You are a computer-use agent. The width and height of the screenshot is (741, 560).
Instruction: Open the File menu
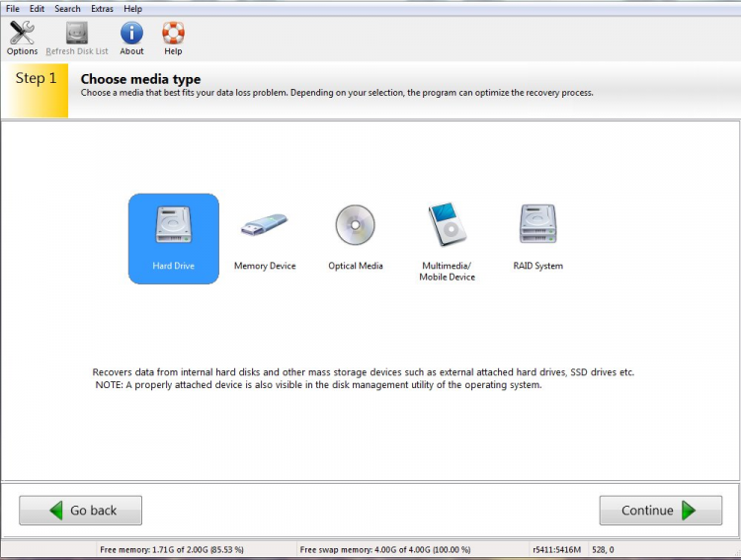(x=13, y=9)
